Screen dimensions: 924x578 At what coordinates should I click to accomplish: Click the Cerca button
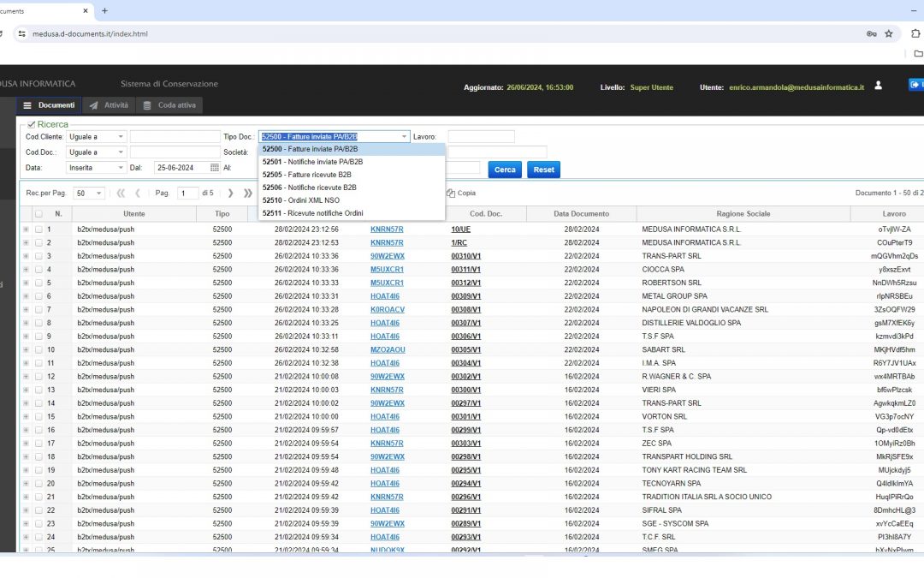coord(505,170)
